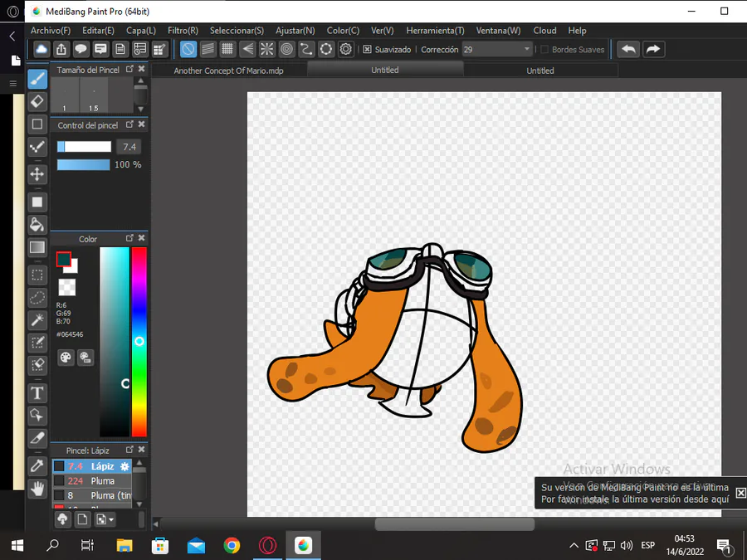Click the hue color strip
Image resolution: width=747 pixels, height=560 pixels.
pos(139,342)
